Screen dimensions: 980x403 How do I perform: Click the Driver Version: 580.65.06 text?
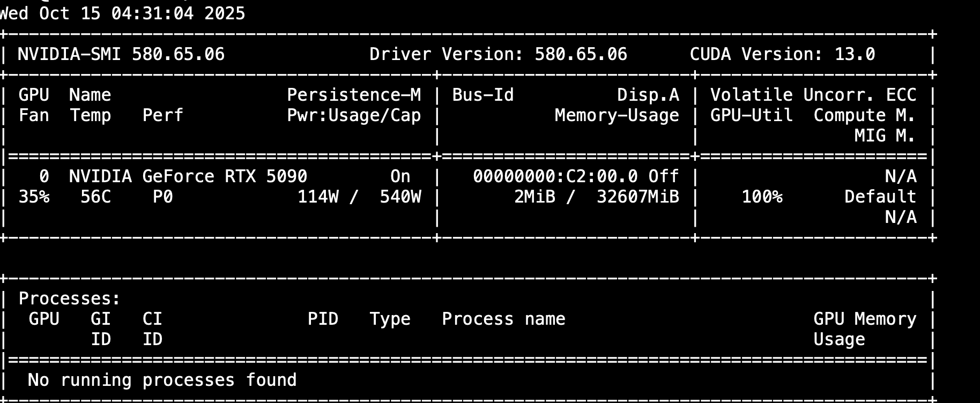498,54
